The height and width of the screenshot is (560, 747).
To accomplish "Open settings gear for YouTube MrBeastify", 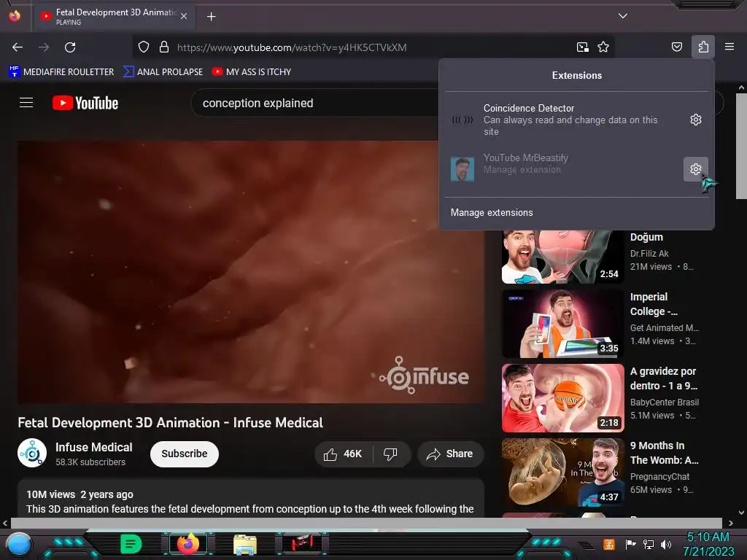I will click(x=695, y=169).
